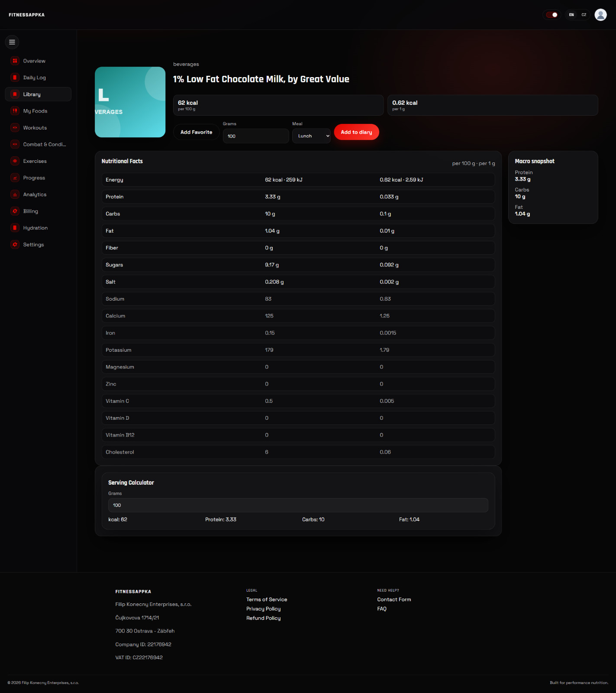This screenshot has height=693, width=616.
Task: Select the My Foods sidebar icon
Action: click(15, 111)
